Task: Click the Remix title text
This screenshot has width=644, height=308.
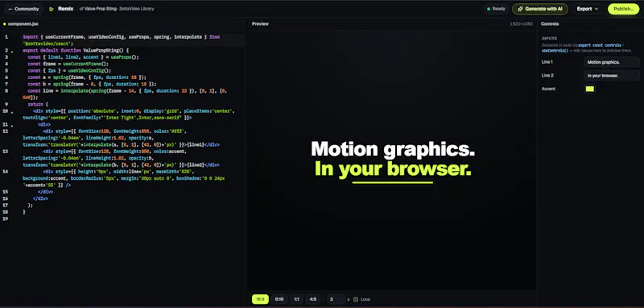Action: pyautogui.click(x=66, y=9)
